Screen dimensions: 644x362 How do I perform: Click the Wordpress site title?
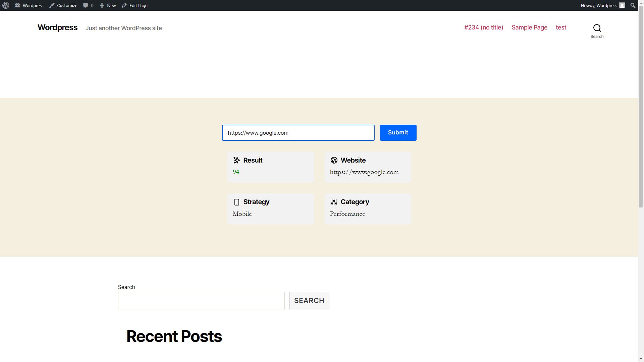pos(57,27)
